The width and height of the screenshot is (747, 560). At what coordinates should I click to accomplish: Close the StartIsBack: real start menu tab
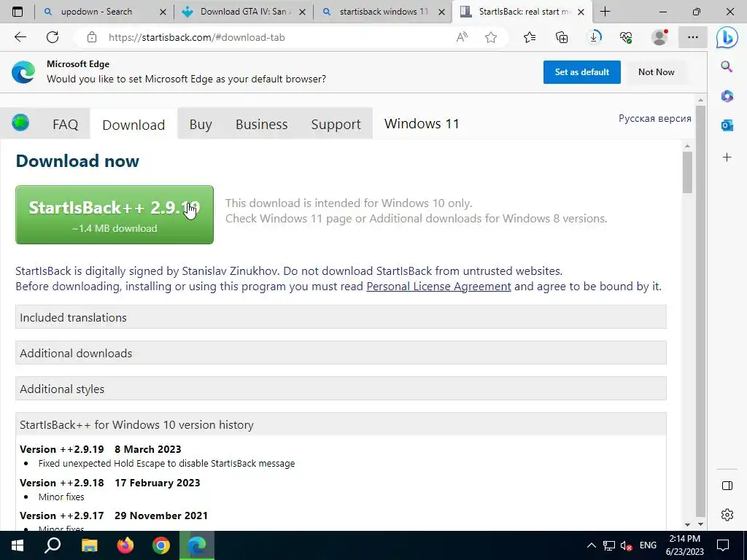click(581, 12)
